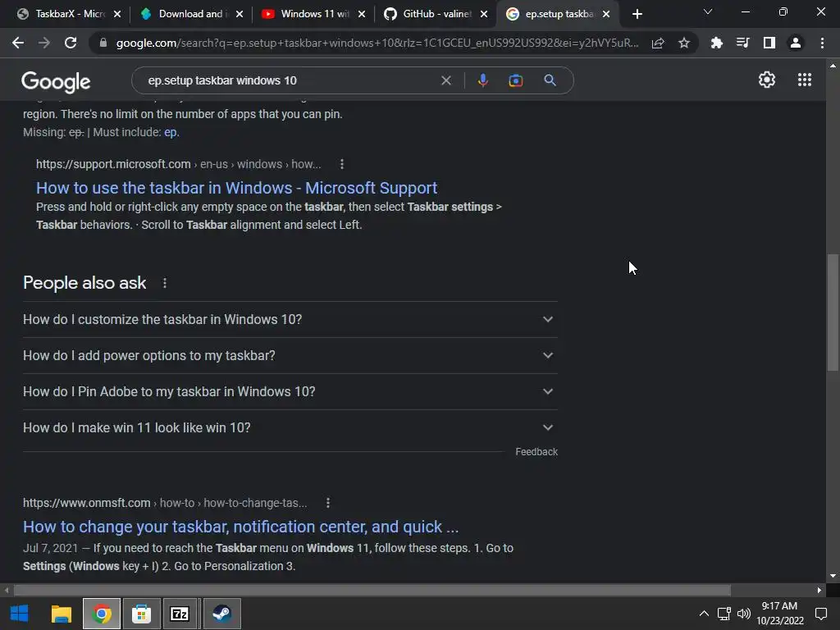Click into the Google search field
The height and width of the screenshot is (630, 840).
tap(290, 80)
